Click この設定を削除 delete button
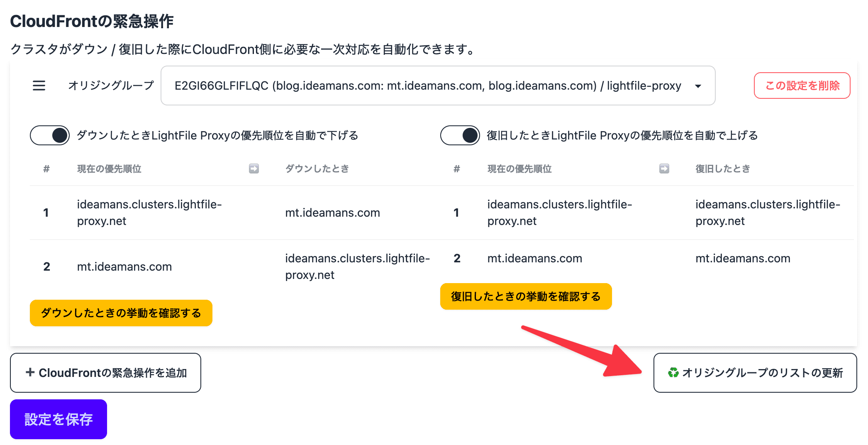 (802, 86)
